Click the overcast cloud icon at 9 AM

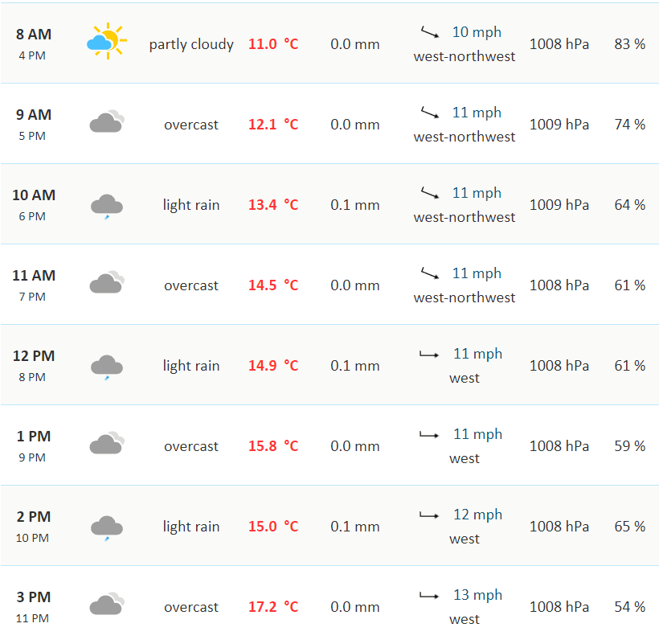point(106,122)
